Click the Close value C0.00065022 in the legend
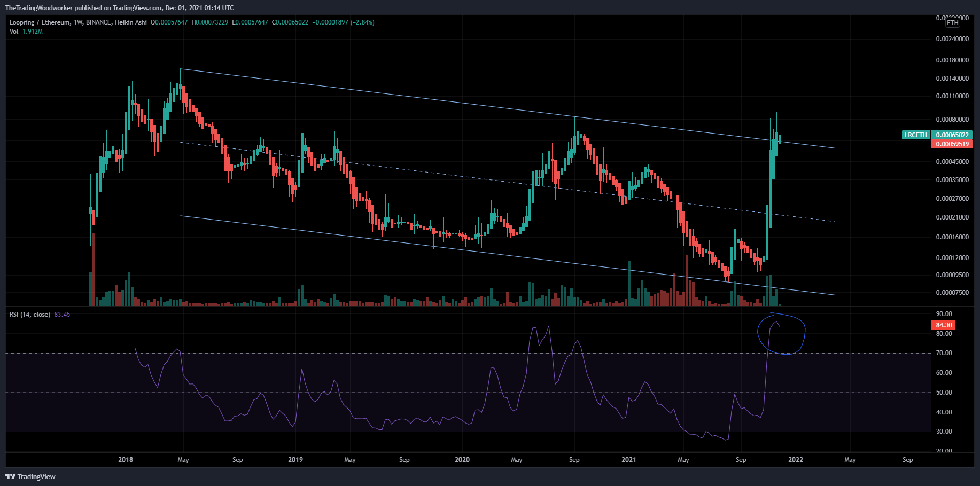 click(290, 22)
